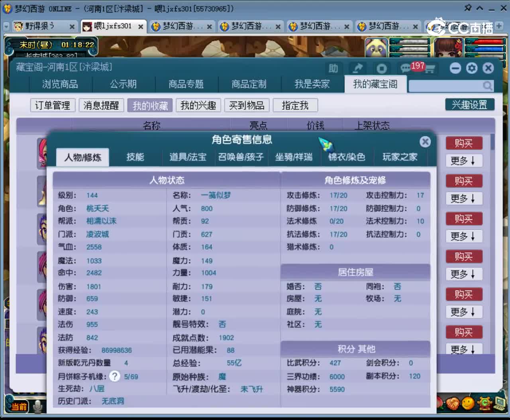Click sect value 凌波城
This screenshot has height=420, width=510.
97,234
